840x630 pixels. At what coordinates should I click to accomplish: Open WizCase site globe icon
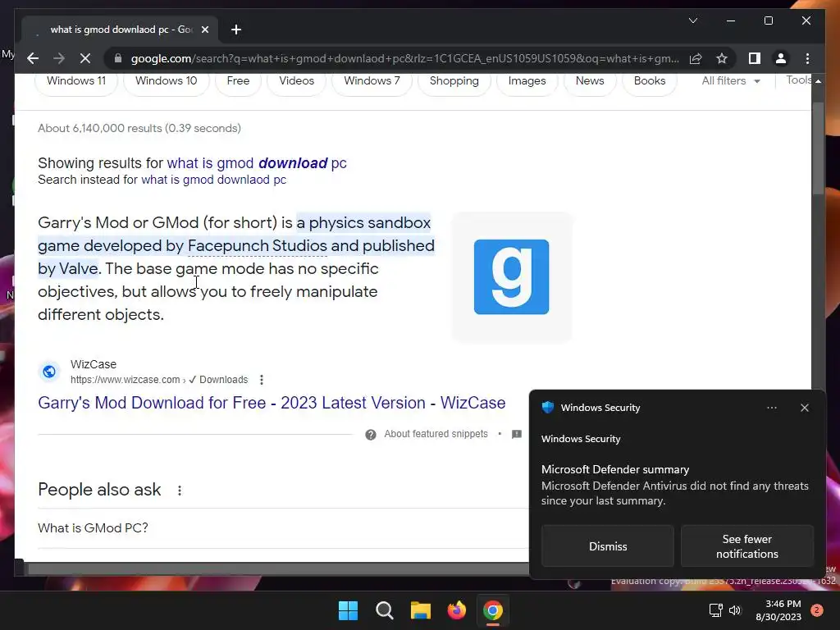click(49, 372)
